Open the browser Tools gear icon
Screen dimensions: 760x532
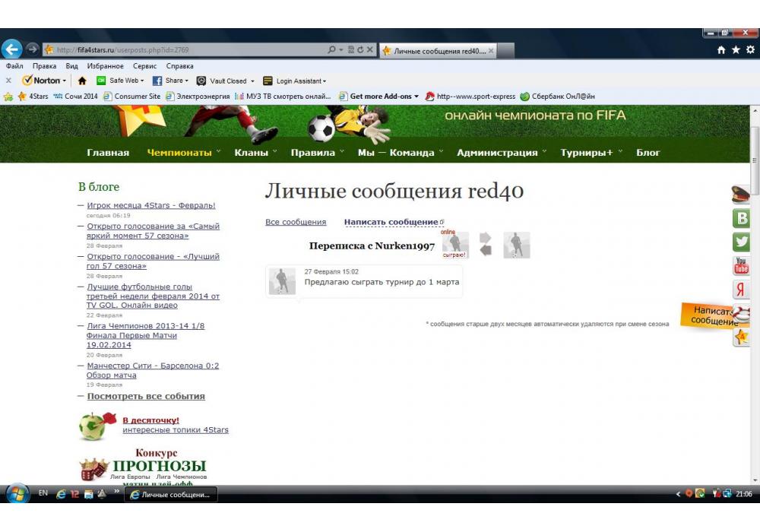tap(750, 50)
